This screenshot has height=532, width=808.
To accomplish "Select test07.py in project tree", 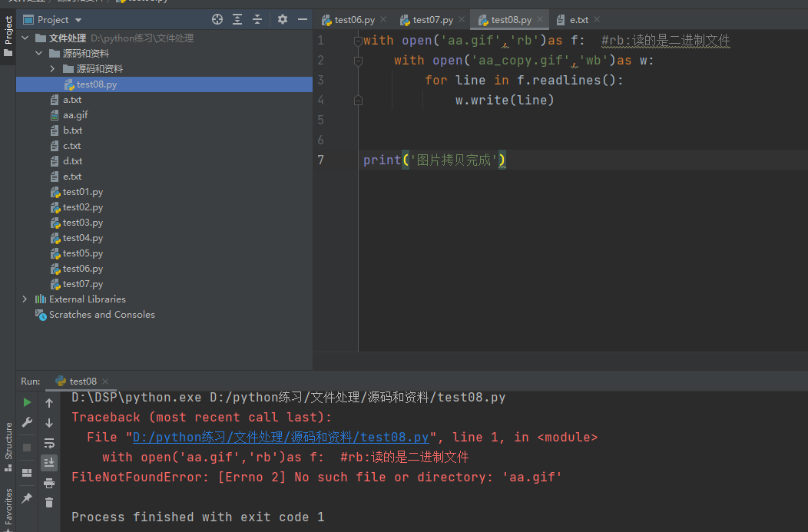I will pyautogui.click(x=82, y=284).
